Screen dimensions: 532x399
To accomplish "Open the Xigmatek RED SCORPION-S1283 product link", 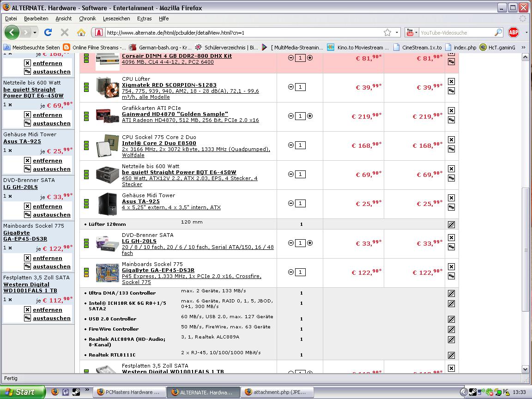I will tap(169, 85).
